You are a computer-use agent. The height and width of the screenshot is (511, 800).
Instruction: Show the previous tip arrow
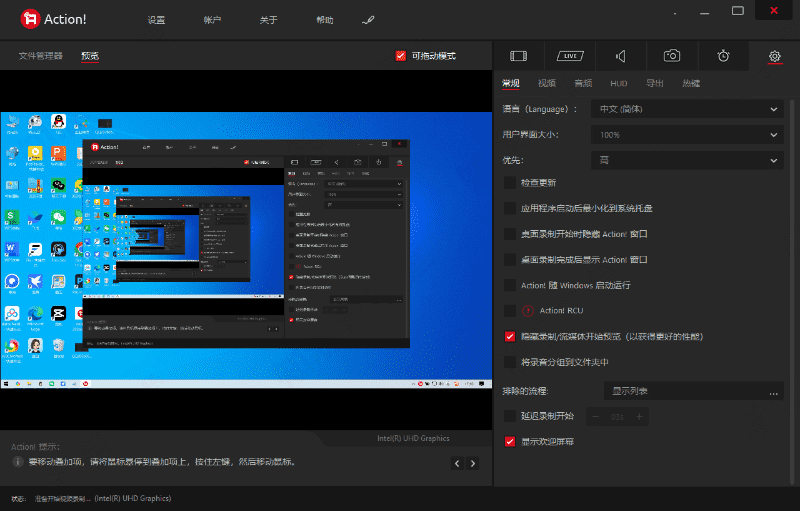click(x=457, y=464)
